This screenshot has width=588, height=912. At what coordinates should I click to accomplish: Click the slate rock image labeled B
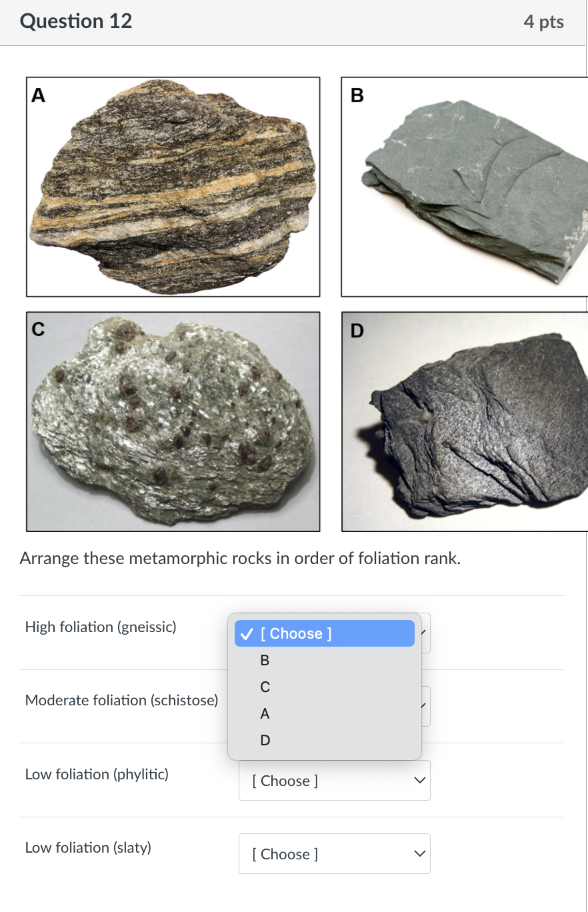tap(467, 187)
